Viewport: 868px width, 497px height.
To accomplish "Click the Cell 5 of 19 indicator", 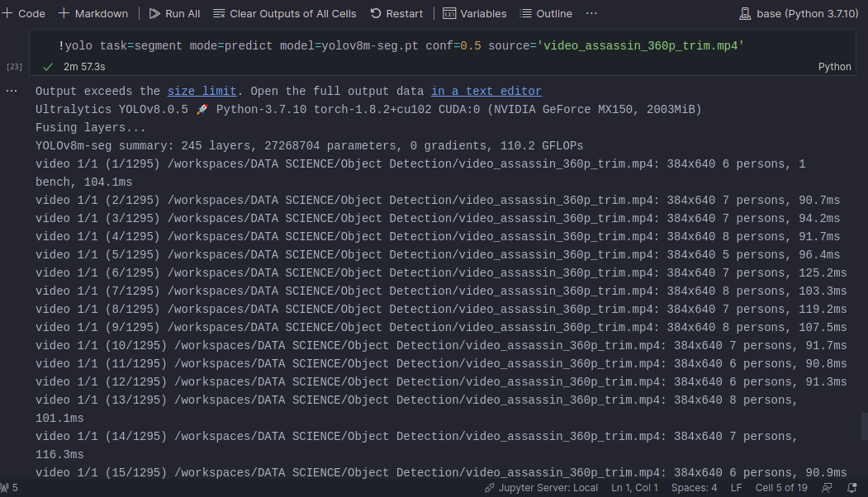I will [781, 487].
